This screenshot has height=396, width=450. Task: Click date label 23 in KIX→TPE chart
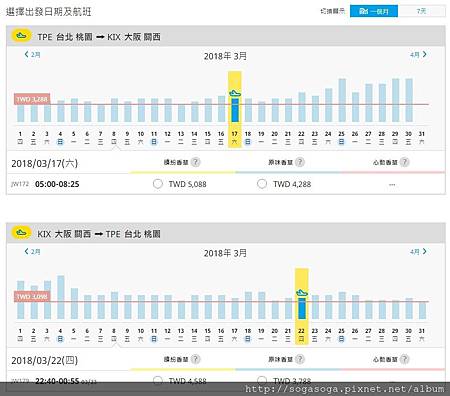click(315, 331)
